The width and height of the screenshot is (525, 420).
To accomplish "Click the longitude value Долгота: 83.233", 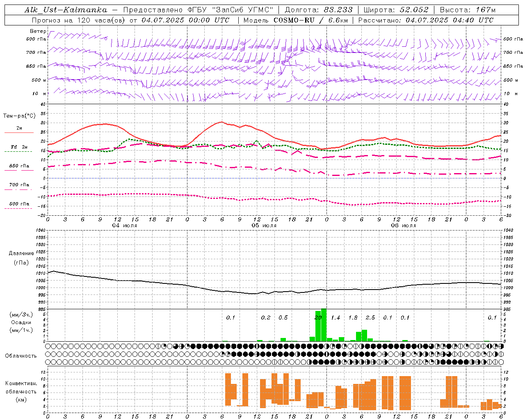I will [319, 10].
